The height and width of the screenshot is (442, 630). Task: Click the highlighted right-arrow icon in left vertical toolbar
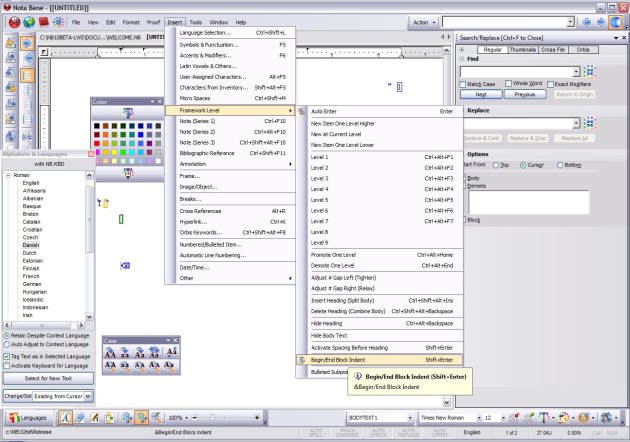tap(27, 43)
